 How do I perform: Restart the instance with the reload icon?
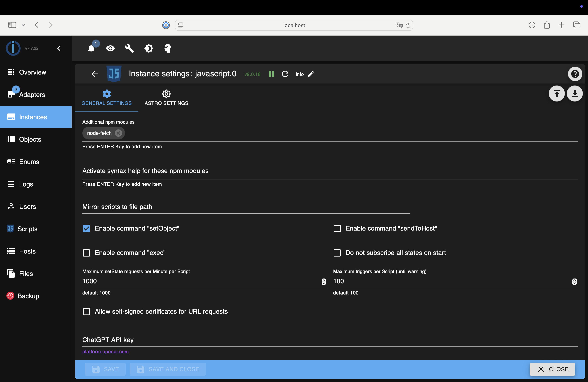click(x=285, y=74)
